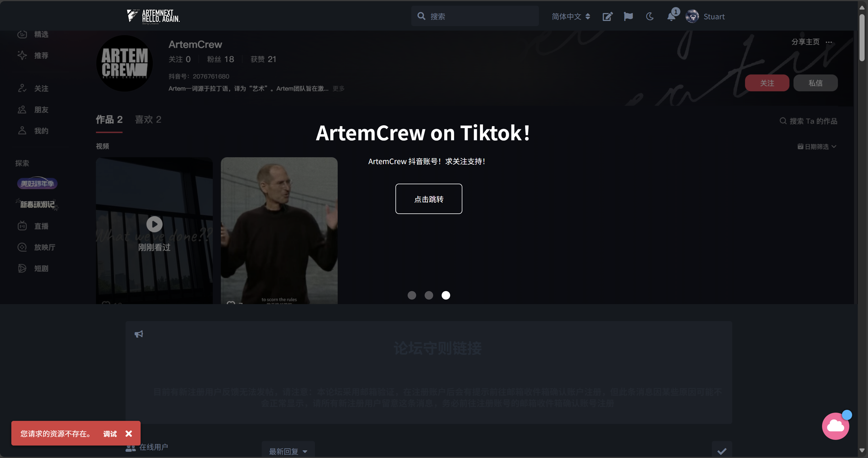Open Stuart's user avatar menu
This screenshot has width=868, height=458.
[x=692, y=16]
